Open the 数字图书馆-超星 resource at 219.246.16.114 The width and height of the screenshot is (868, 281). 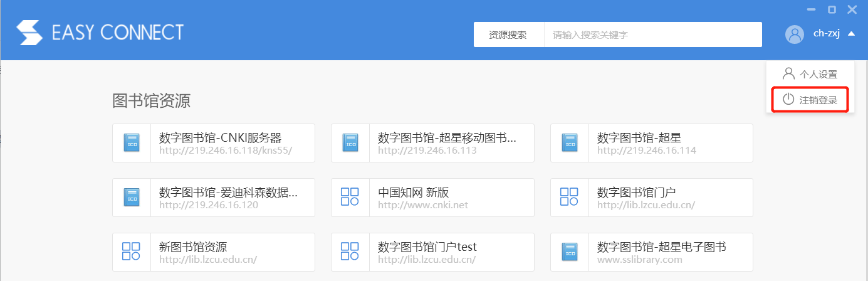click(652, 143)
